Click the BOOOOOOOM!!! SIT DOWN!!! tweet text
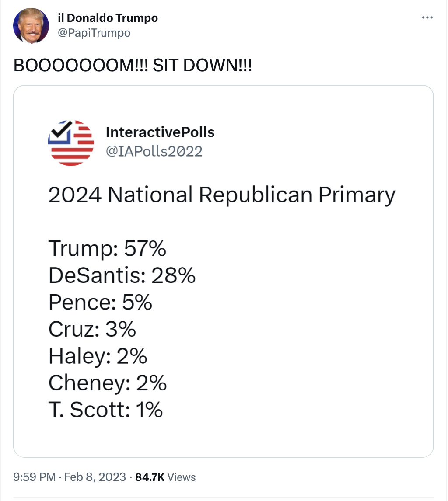The width and height of the screenshot is (448, 501). pyautogui.click(x=133, y=66)
